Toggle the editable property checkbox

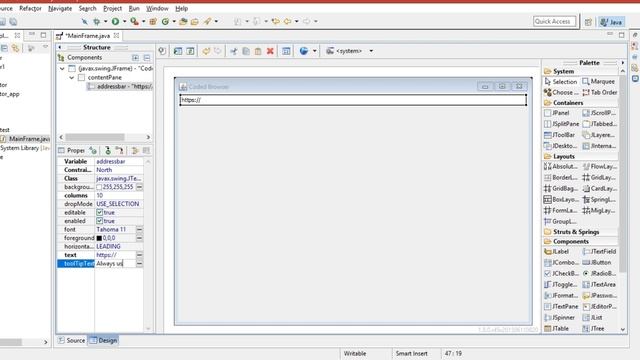point(99,212)
